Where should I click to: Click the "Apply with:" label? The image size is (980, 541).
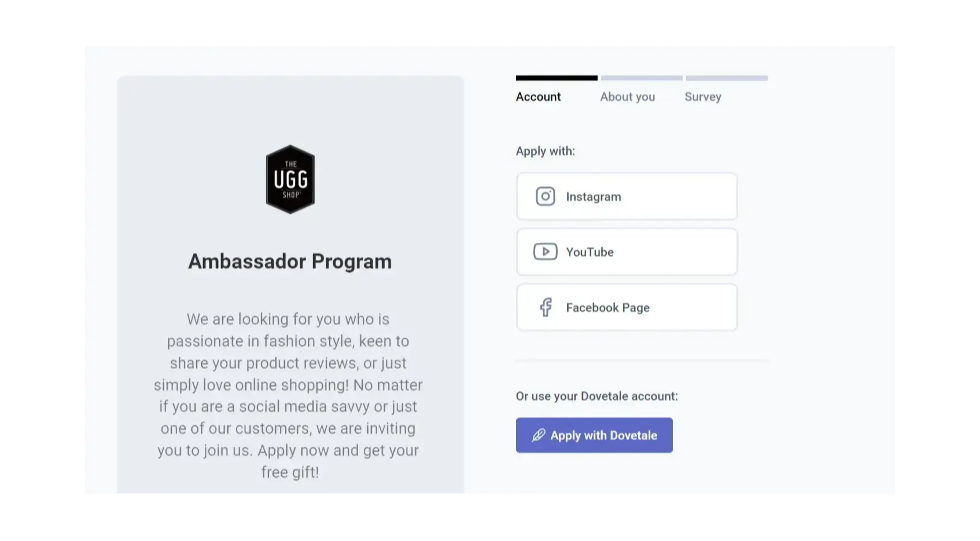[545, 151]
